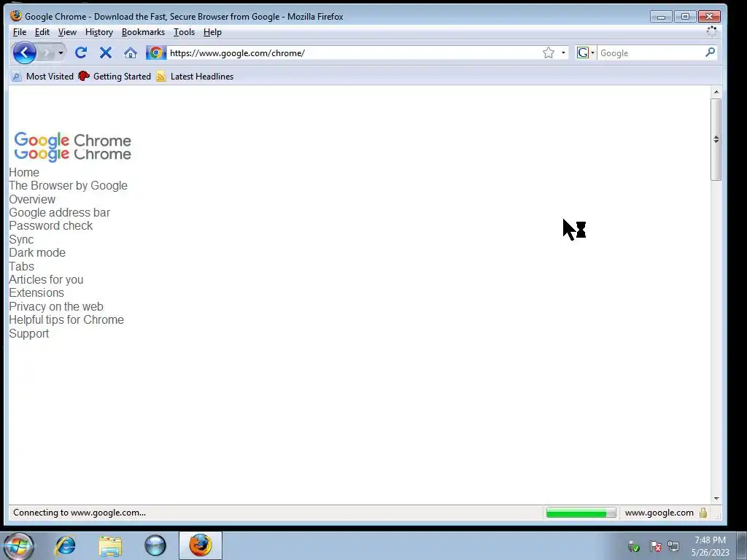Click the search magnifier icon

click(710, 52)
